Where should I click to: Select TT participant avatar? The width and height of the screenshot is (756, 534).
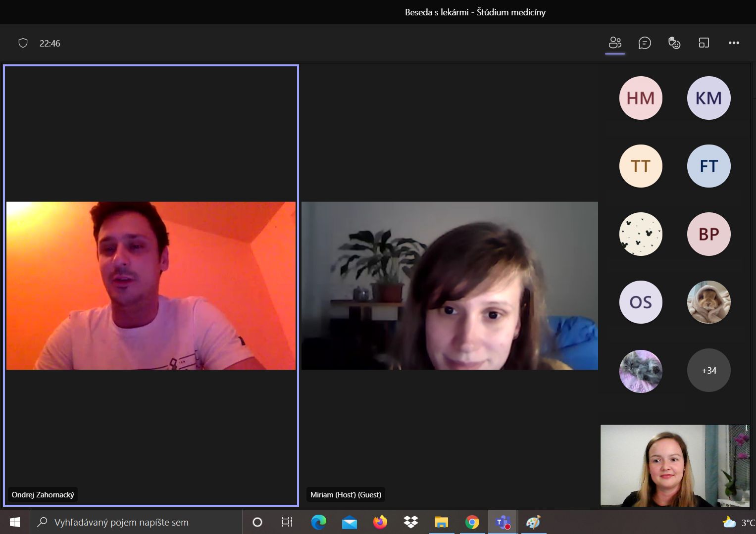[641, 166]
